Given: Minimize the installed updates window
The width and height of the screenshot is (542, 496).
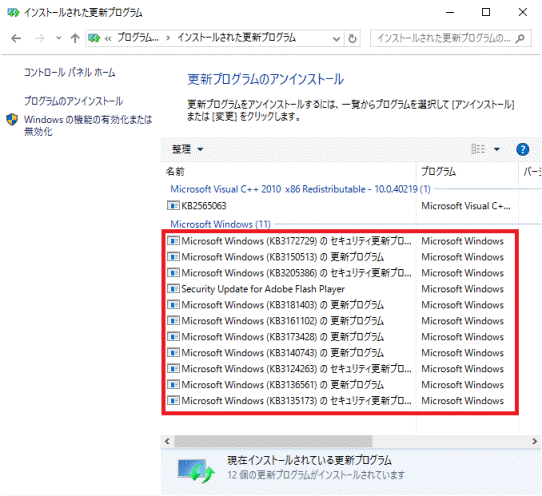Looking at the screenshot, I should tap(450, 12).
